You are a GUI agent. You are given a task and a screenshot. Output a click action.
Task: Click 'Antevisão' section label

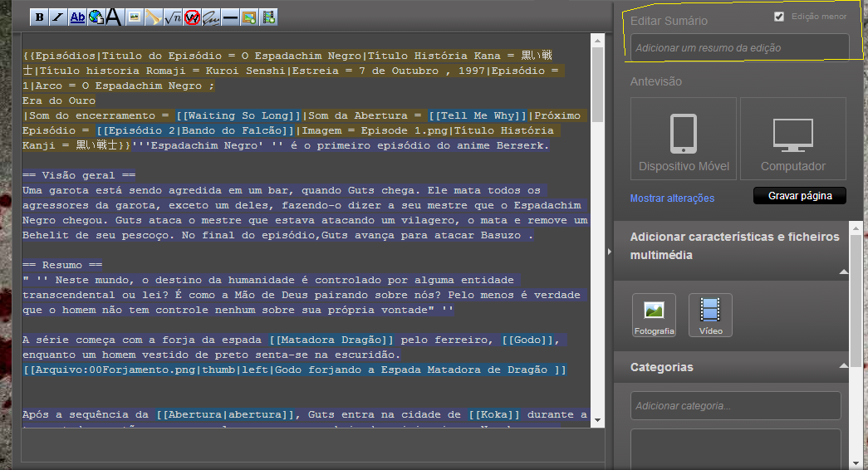click(656, 81)
